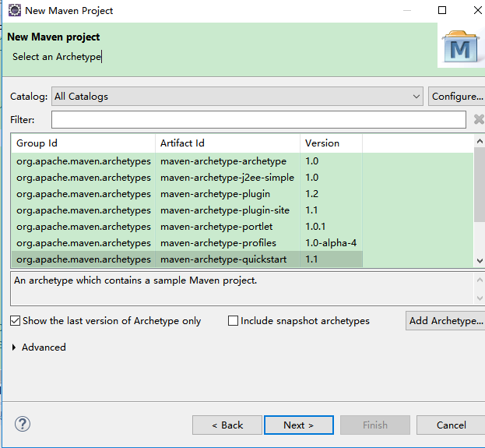Click the clear filter X icon
This screenshot has width=485, height=448.
[x=479, y=119]
